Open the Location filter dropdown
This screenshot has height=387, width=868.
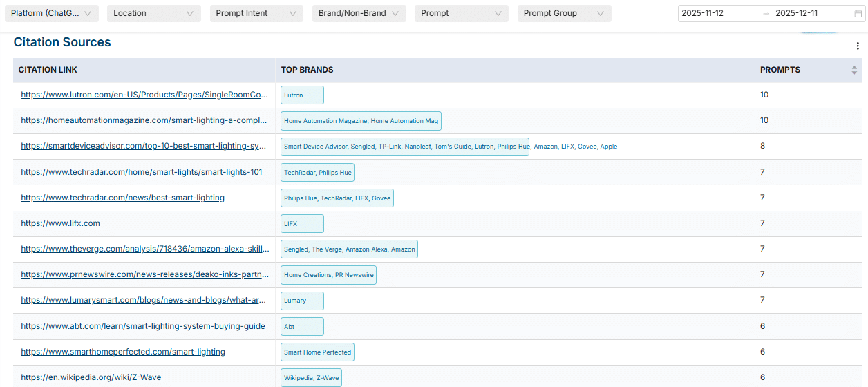click(154, 13)
